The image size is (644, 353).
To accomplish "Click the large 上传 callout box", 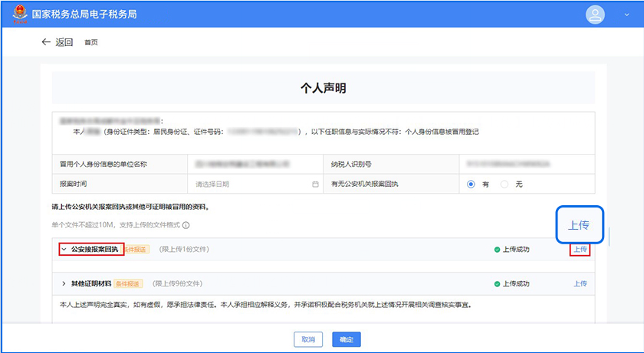I will (x=578, y=225).
